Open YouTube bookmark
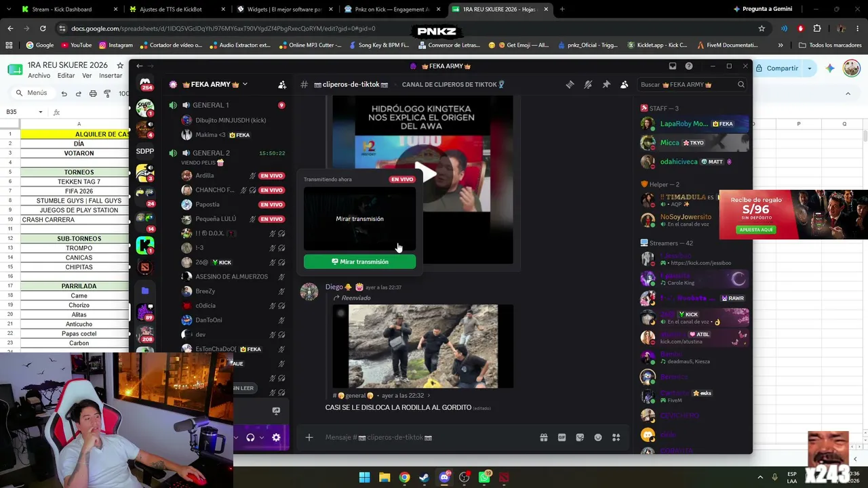 tap(76, 45)
